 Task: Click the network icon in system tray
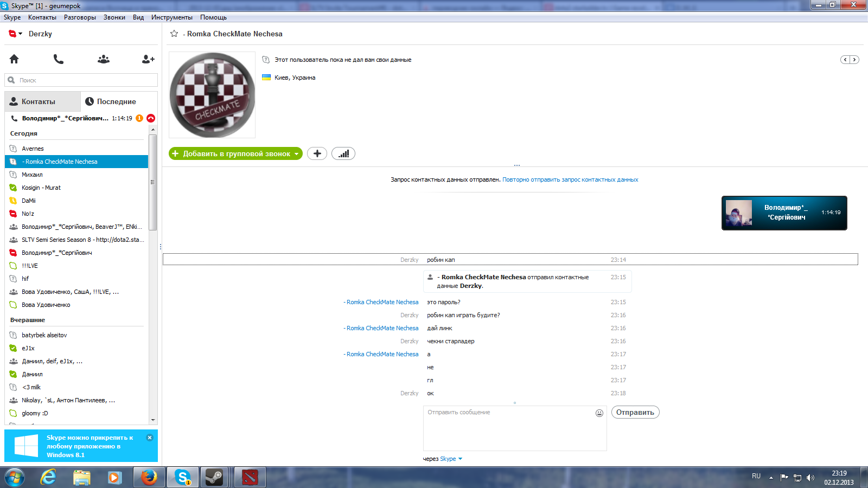(x=797, y=478)
